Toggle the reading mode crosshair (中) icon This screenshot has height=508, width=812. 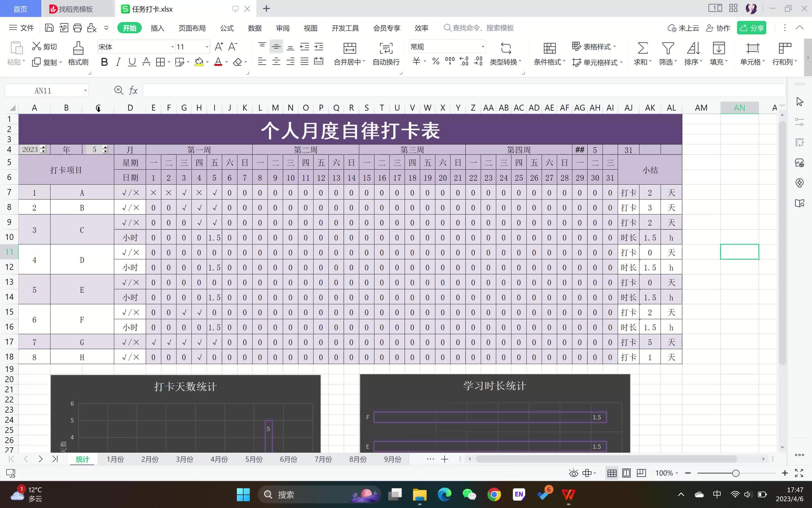(587, 473)
